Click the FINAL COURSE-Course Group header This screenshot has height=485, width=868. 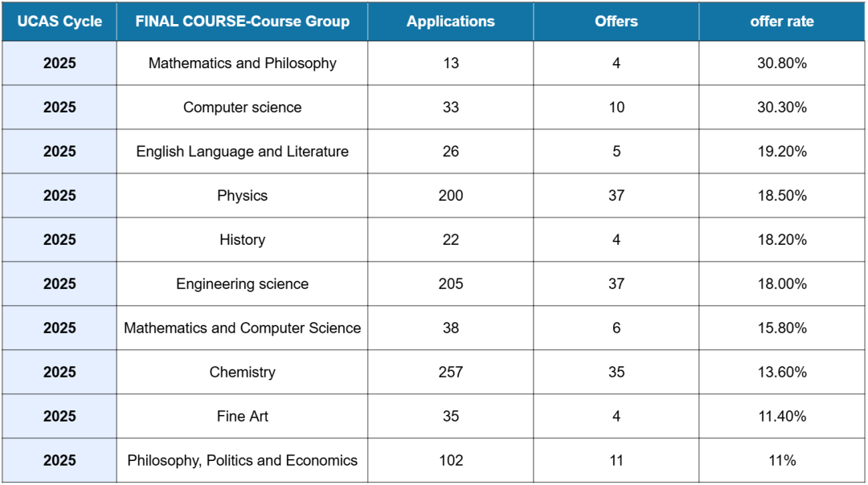[242, 22]
